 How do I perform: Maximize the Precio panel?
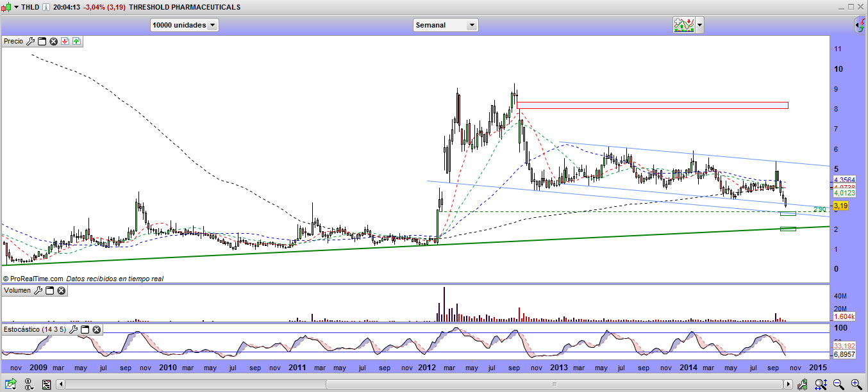[42, 41]
